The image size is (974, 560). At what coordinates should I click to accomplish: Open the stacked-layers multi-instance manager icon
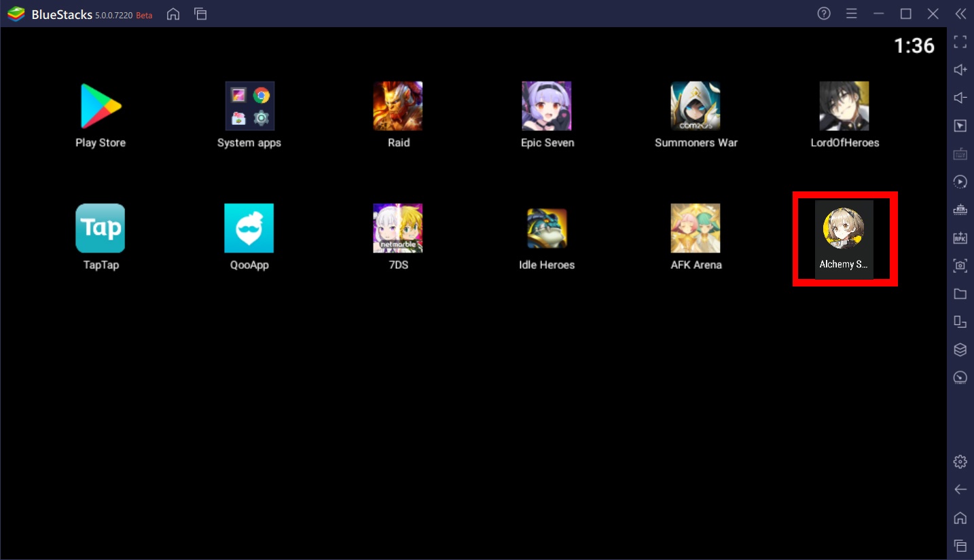pyautogui.click(x=960, y=350)
